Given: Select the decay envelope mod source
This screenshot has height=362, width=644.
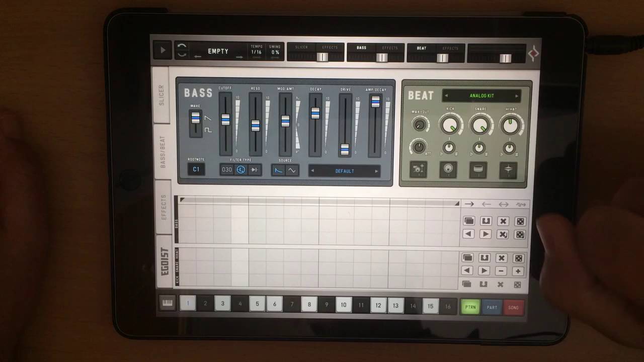Looking at the screenshot, I should pos(278,170).
